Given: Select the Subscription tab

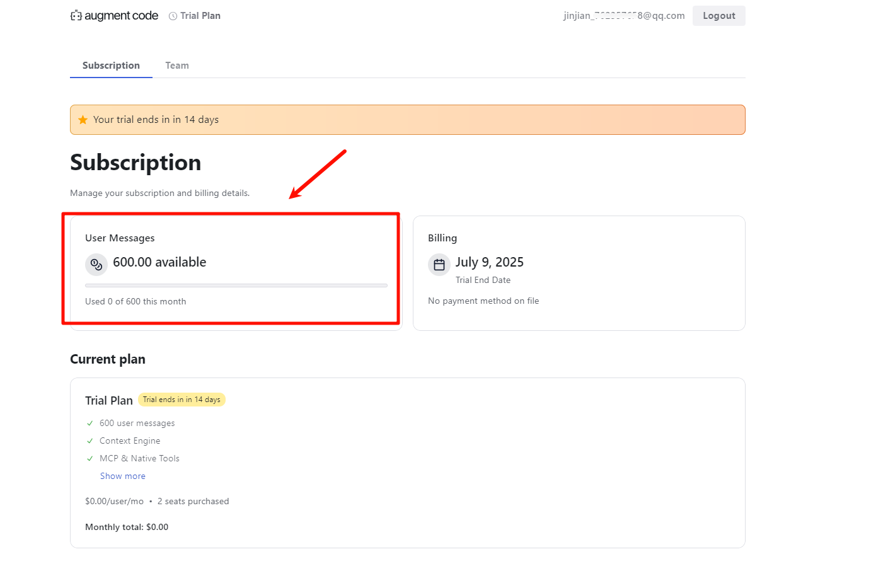Looking at the screenshot, I should pyautogui.click(x=111, y=66).
